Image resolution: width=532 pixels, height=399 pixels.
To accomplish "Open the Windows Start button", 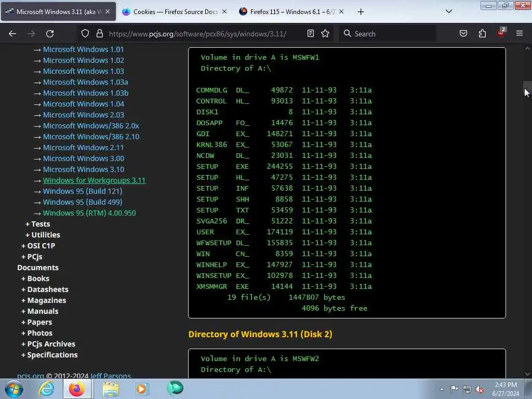I will point(14,389).
